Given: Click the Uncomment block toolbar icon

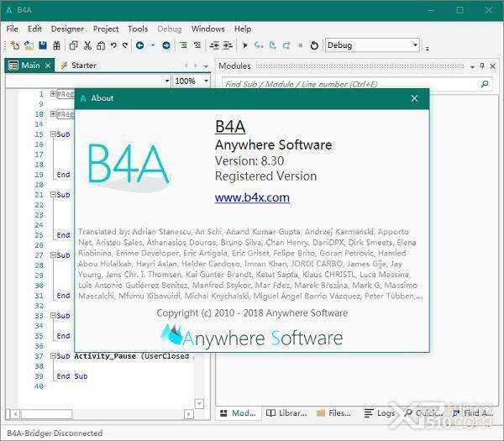Looking at the screenshot, I should (x=197, y=45).
